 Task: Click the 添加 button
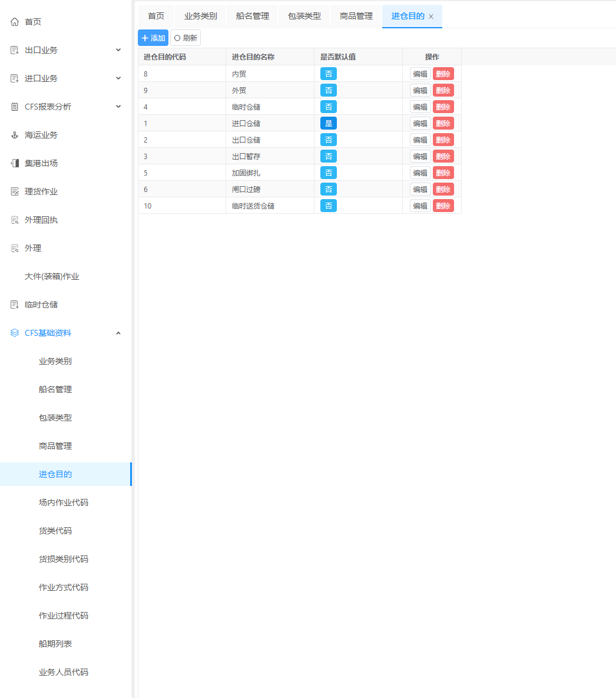coord(153,38)
